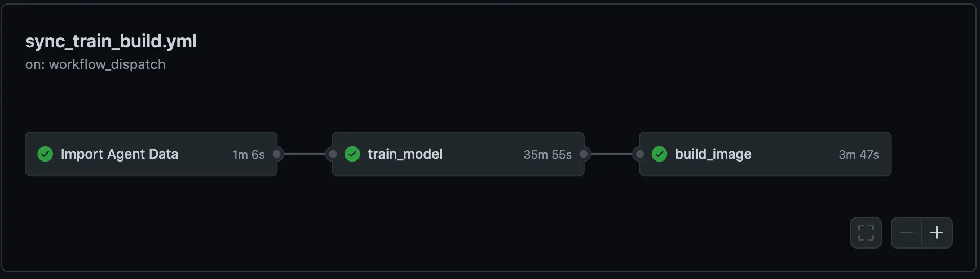Open the sync_train_build.yml workflow title
Screen dimensions: 980x279
point(111,41)
